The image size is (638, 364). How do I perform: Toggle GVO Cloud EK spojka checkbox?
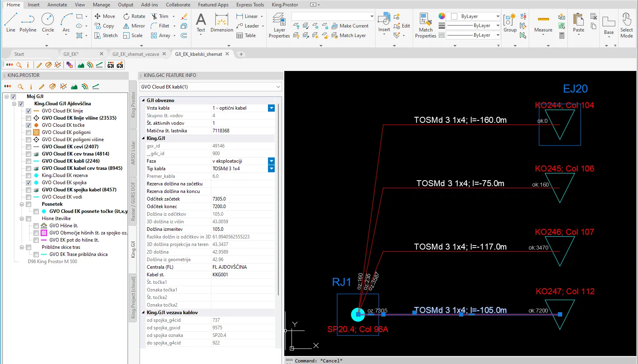point(29,183)
